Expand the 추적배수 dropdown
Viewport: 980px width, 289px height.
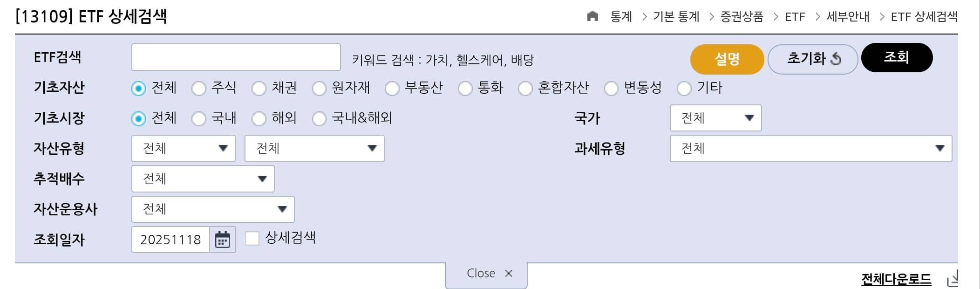pos(203,179)
